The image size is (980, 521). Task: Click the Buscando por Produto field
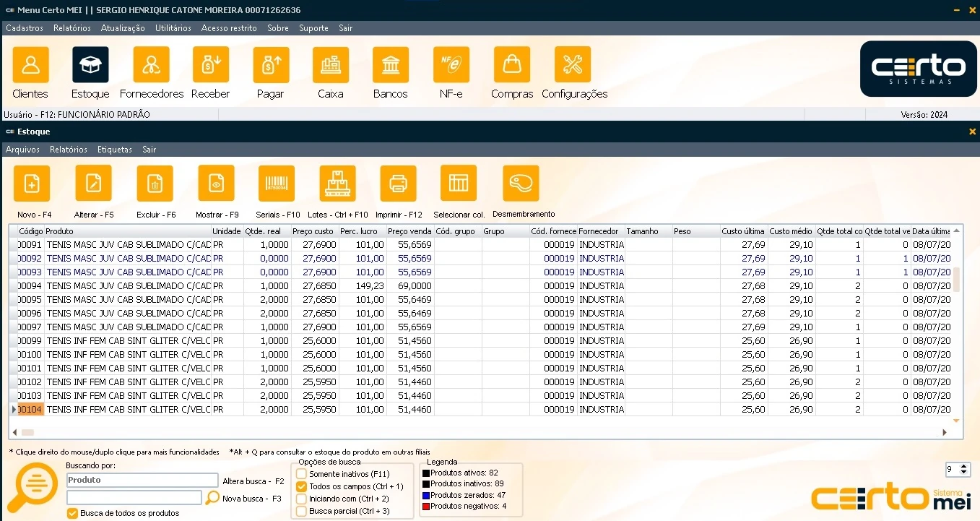pos(142,480)
